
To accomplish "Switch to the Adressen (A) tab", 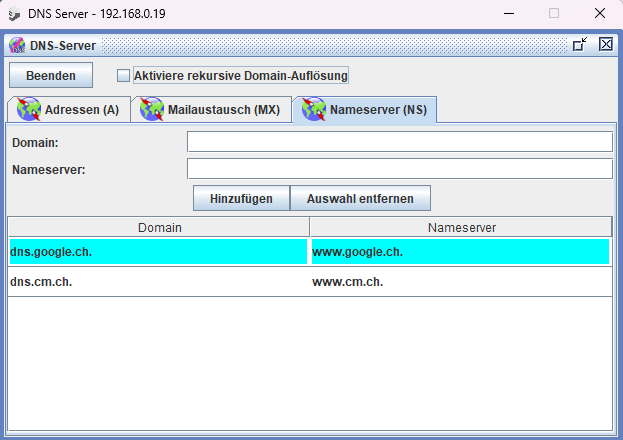I will 69,109.
